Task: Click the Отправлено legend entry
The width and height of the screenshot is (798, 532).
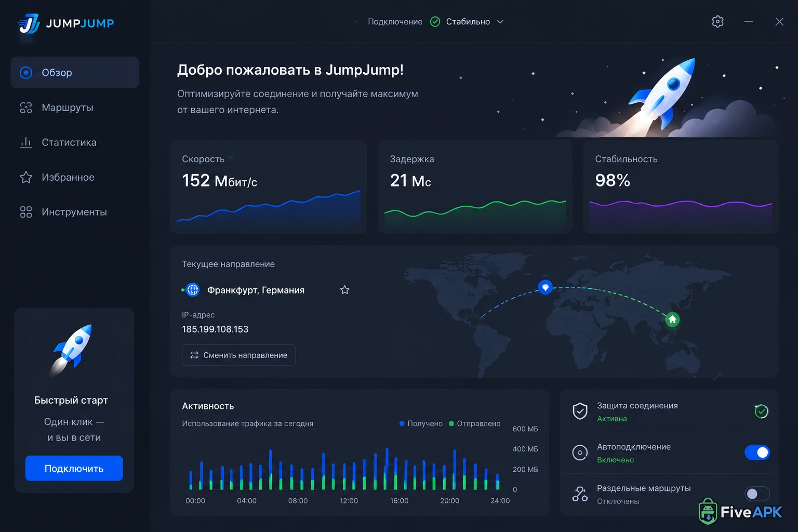Action: [475, 423]
